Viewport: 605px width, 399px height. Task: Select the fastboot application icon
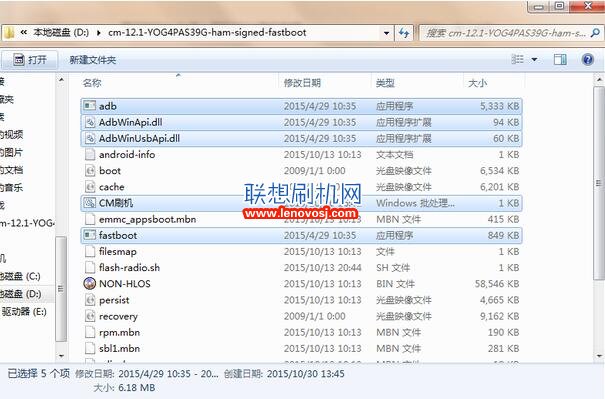[90, 235]
